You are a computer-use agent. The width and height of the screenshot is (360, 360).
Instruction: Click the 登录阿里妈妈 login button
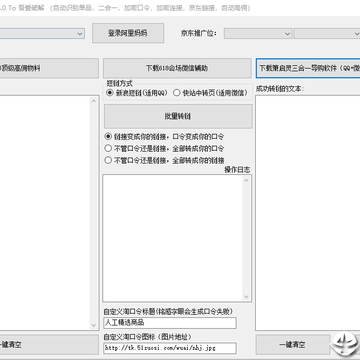[128, 33]
